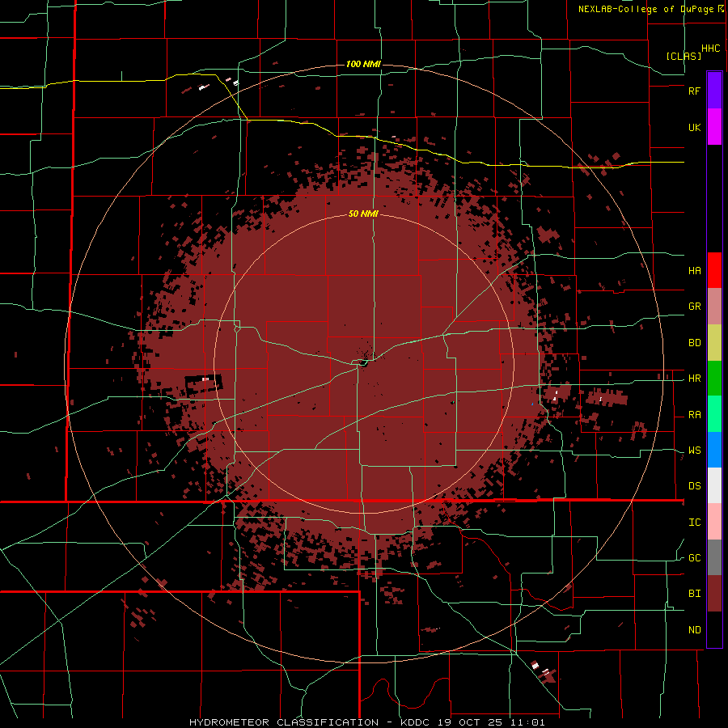This screenshot has width=728, height=728.
Task: Click the 50 NMI range ring label
Action: click(363, 214)
